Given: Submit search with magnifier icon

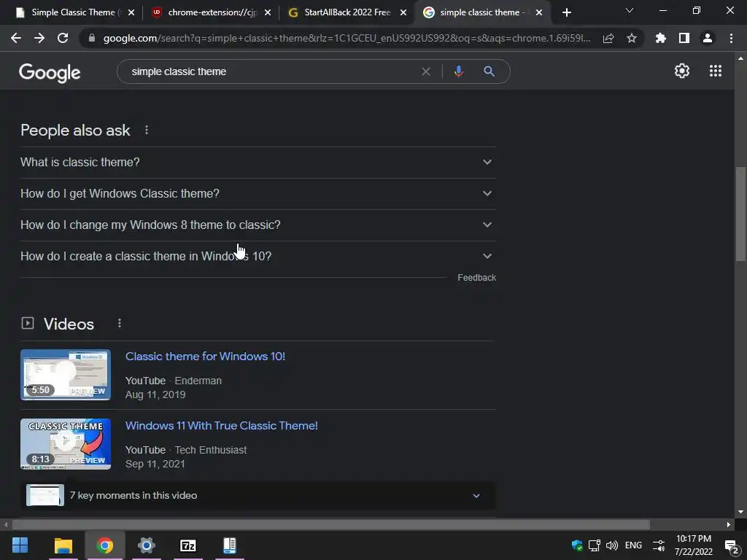Looking at the screenshot, I should coord(489,71).
